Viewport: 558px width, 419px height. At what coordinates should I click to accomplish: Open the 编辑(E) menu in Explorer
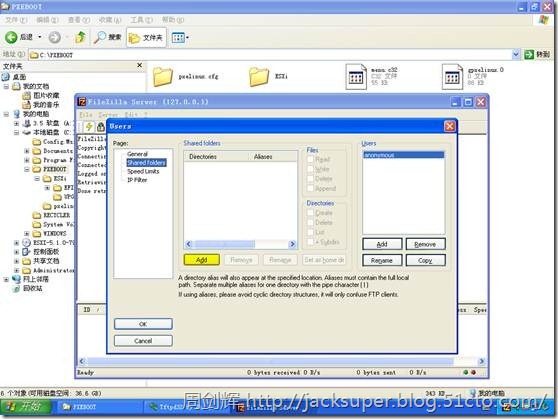(x=47, y=20)
